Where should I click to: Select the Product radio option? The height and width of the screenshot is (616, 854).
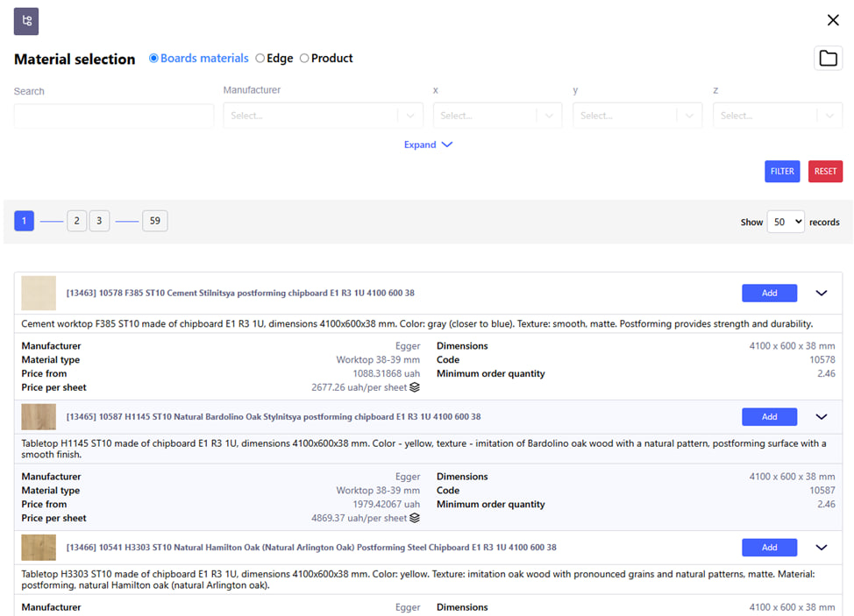tap(304, 59)
